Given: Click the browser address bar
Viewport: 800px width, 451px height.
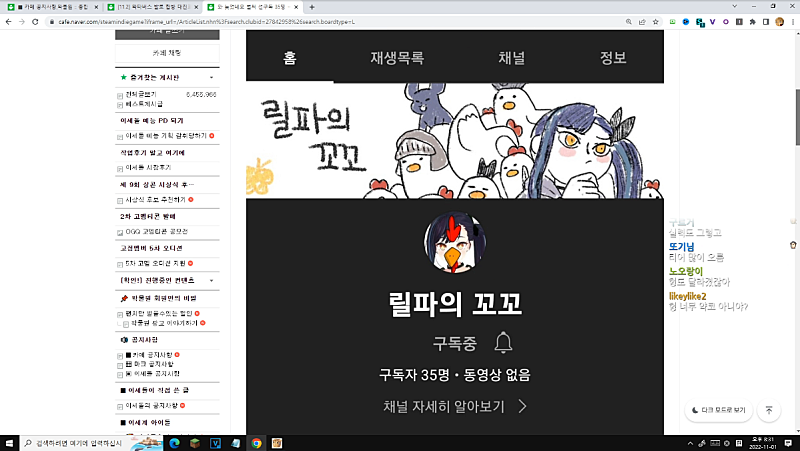Looking at the screenshot, I should pos(337,22).
